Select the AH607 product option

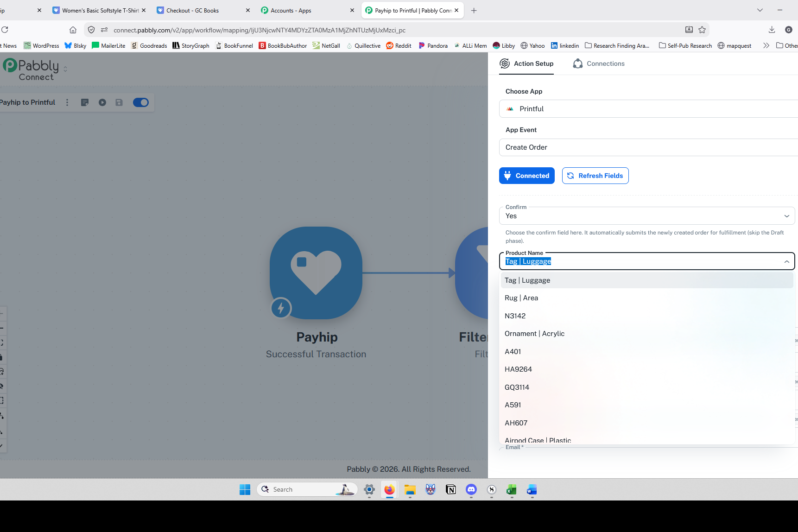(x=647, y=423)
